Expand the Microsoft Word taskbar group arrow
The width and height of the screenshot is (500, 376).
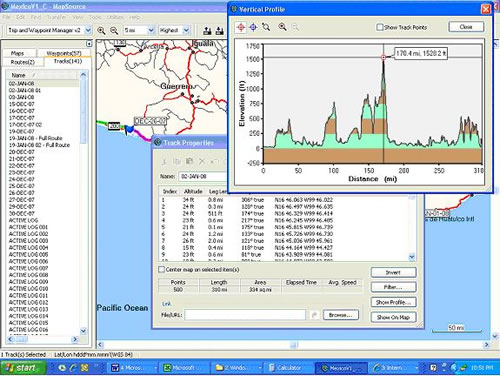click(155, 368)
